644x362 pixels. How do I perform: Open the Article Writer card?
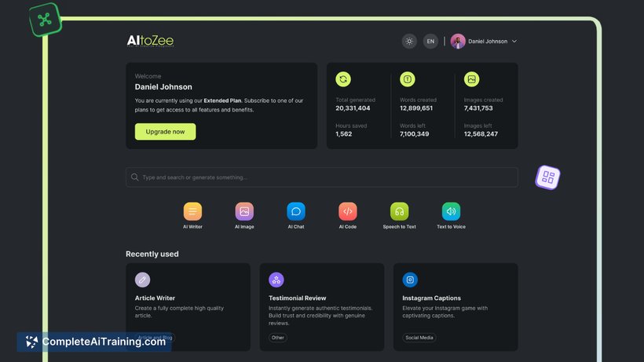click(188, 307)
